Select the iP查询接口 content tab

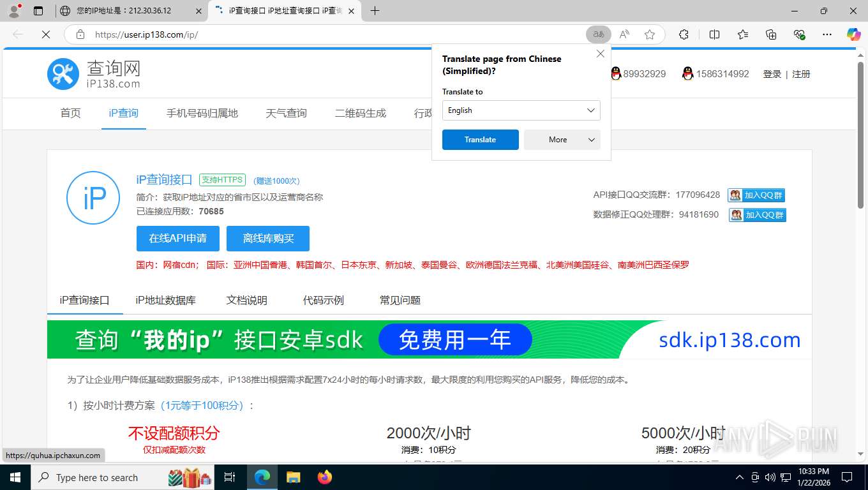coord(85,300)
